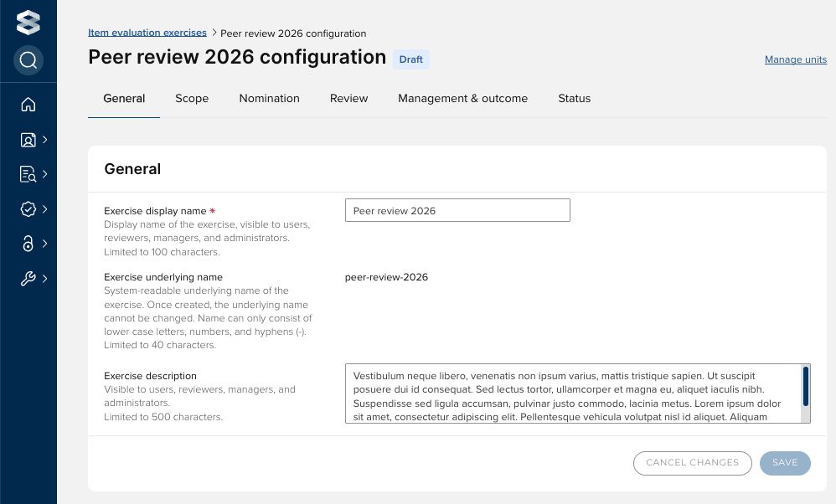Click the verified checkmark badge sidebar icon
The image size is (836, 504).
pos(28,209)
